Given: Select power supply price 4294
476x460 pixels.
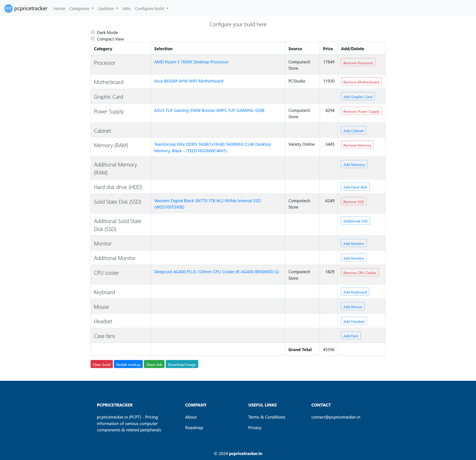Looking at the screenshot, I should click(330, 110).
